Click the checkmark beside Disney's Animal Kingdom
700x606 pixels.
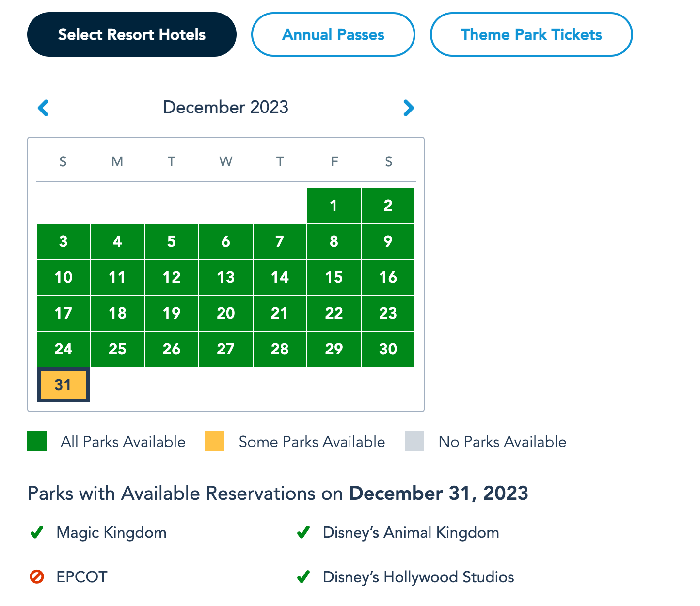click(x=303, y=533)
